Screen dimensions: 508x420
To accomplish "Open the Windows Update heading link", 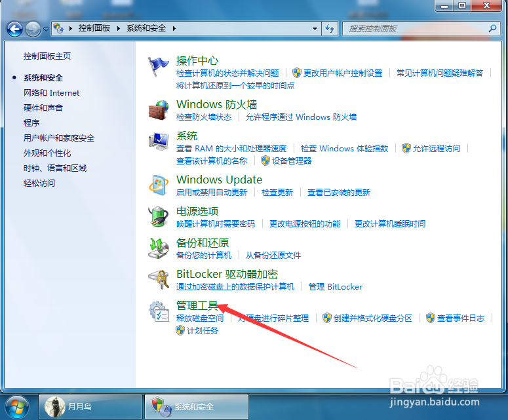I will click(219, 180).
